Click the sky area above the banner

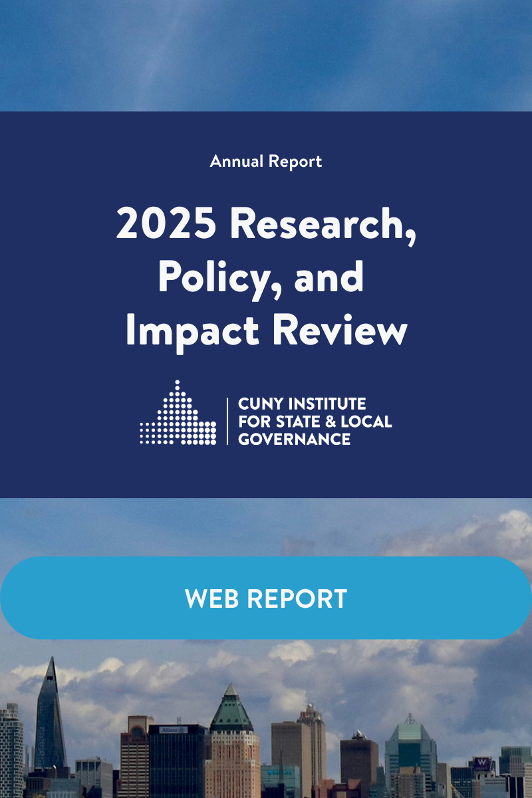tap(266, 53)
